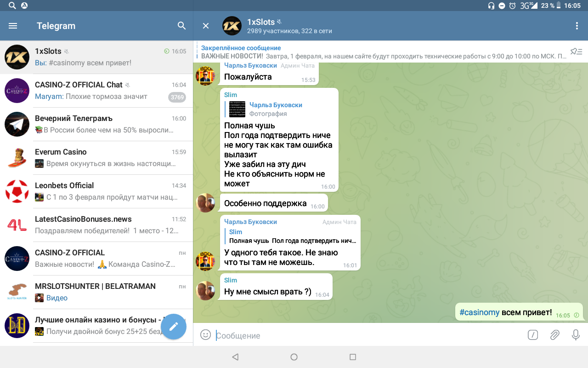Attach a file with paperclip icon
This screenshot has height=368, width=588.
tap(554, 335)
